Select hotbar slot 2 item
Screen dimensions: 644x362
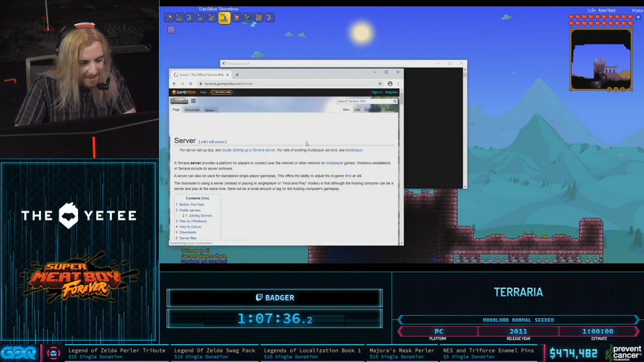coord(179,18)
